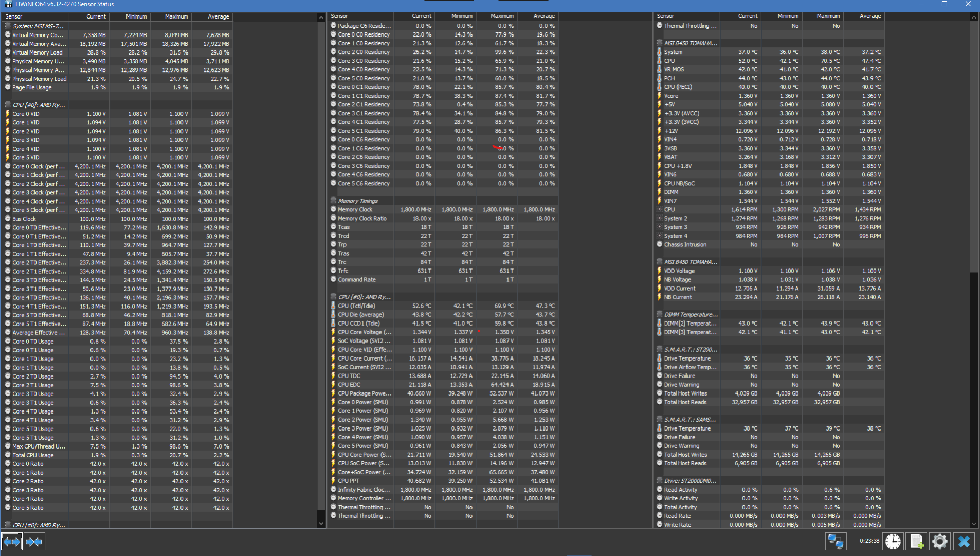Viewport: 980px width, 556px height.
Task: Click the Average column header above Package C6 Residency
Action: [538, 16]
